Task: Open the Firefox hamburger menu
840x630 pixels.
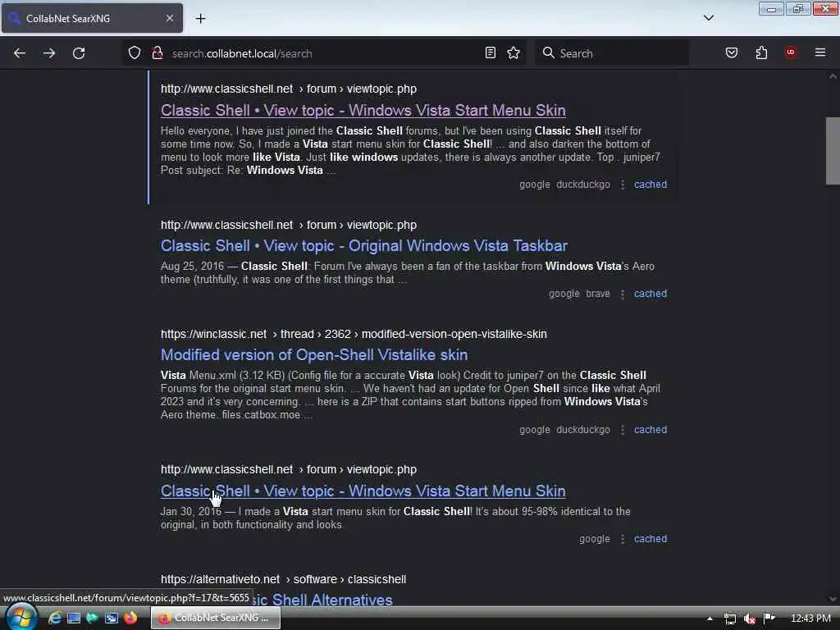Action: [820, 52]
